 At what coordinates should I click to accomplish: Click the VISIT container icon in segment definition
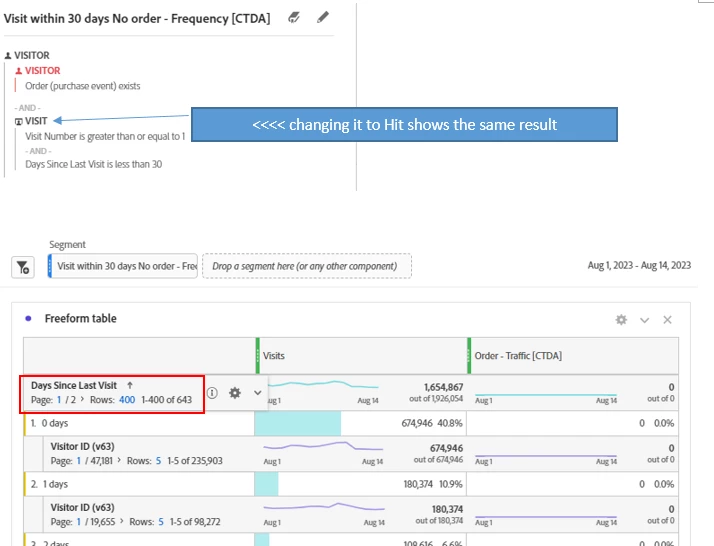coord(19,122)
